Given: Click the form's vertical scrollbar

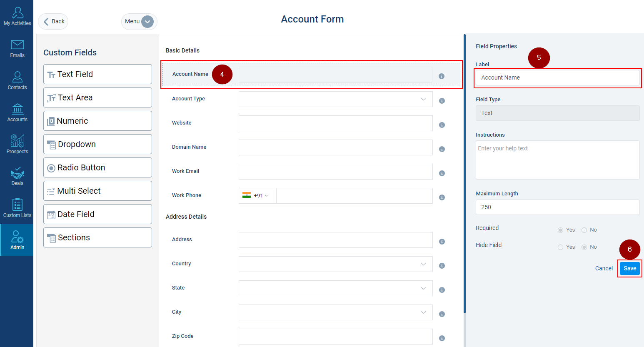Looking at the screenshot, I should pos(464,173).
